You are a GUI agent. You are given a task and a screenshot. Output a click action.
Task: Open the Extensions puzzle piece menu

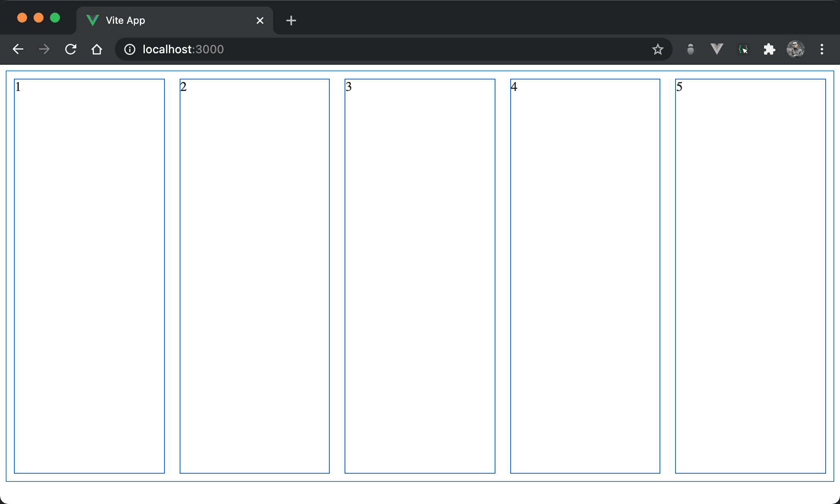click(x=769, y=50)
